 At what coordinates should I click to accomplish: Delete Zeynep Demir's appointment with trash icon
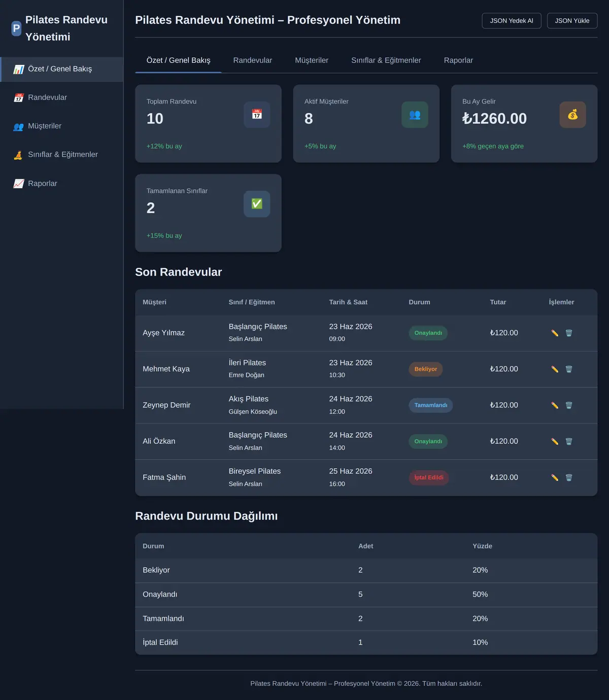point(569,405)
